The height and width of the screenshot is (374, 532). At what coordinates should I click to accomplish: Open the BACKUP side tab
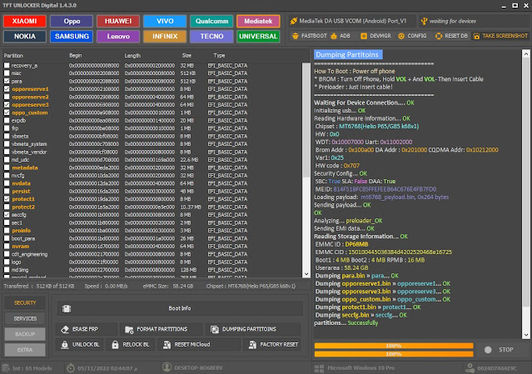click(25, 334)
